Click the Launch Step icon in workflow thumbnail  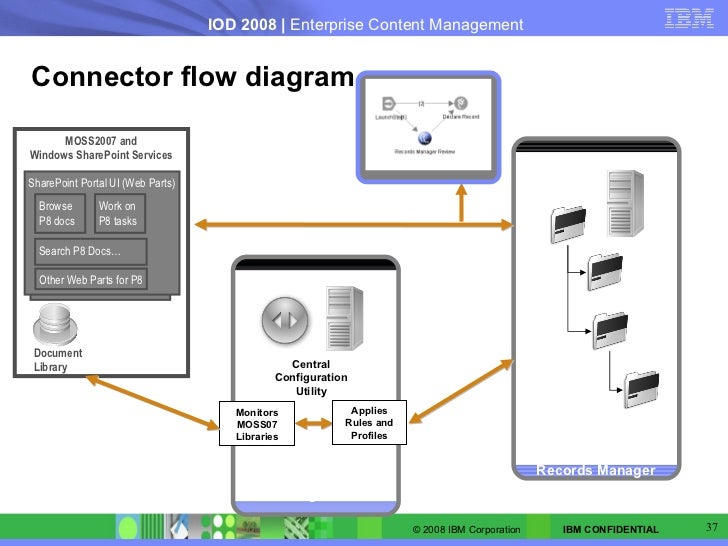coord(388,104)
